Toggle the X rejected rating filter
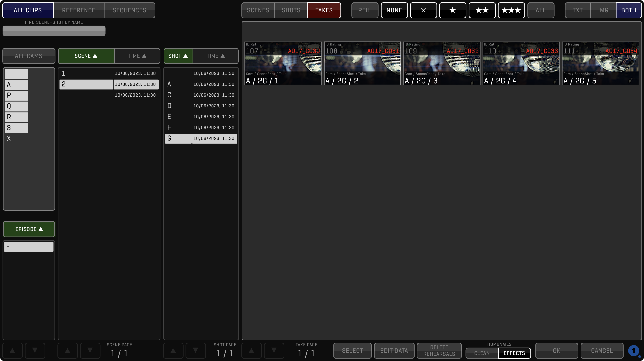The image size is (644, 361). pyautogui.click(x=423, y=10)
